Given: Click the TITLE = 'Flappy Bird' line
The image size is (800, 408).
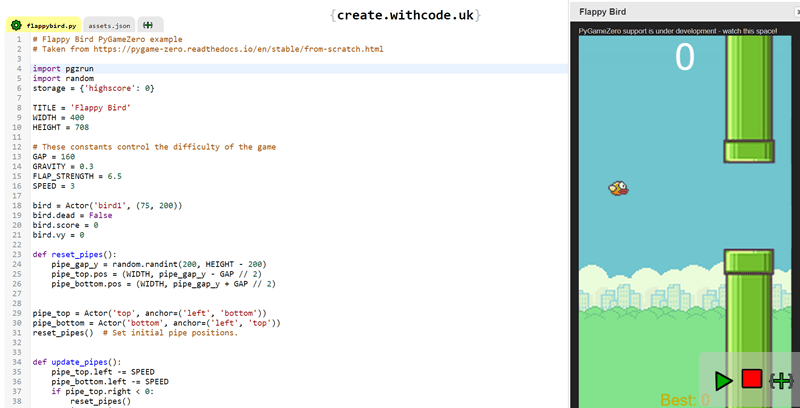Looking at the screenshot, I should [82, 108].
